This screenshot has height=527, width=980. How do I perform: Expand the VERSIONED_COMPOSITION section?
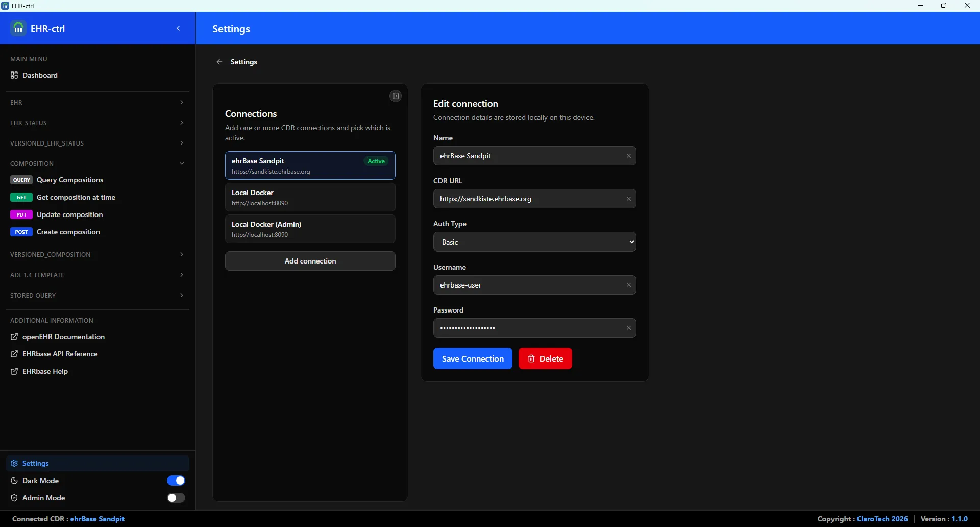97,254
